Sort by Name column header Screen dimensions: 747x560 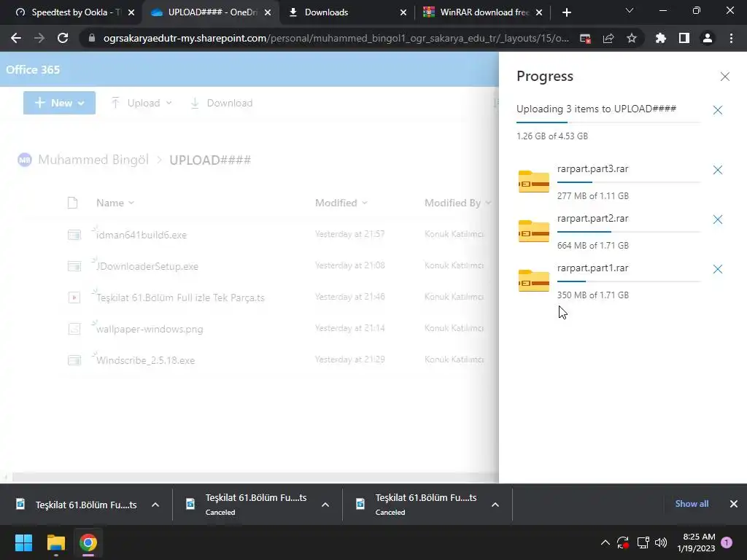click(x=115, y=203)
